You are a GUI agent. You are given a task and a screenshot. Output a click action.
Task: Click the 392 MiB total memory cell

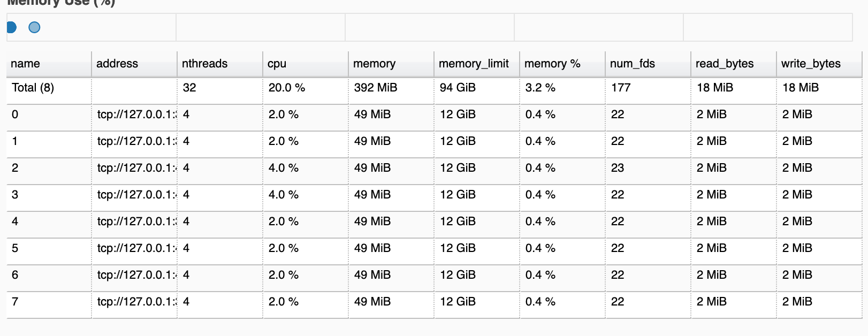(376, 88)
